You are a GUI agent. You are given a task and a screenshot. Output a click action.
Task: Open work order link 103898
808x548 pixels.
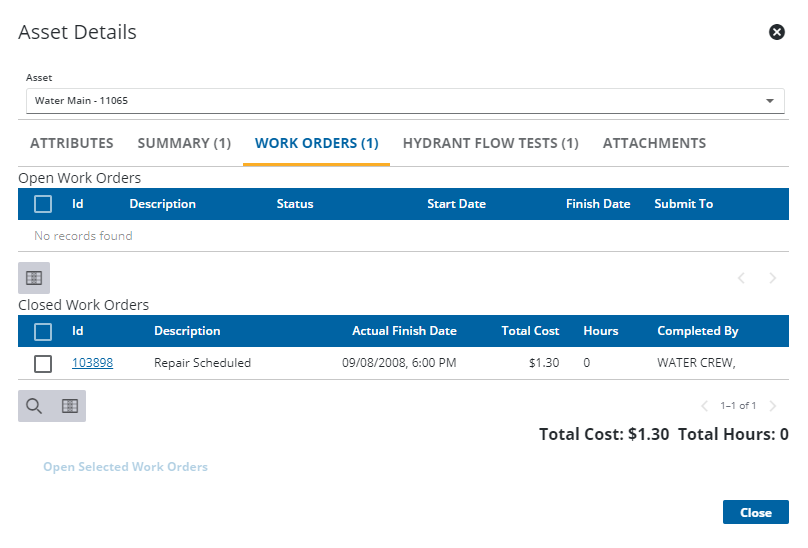pos(92,363)
